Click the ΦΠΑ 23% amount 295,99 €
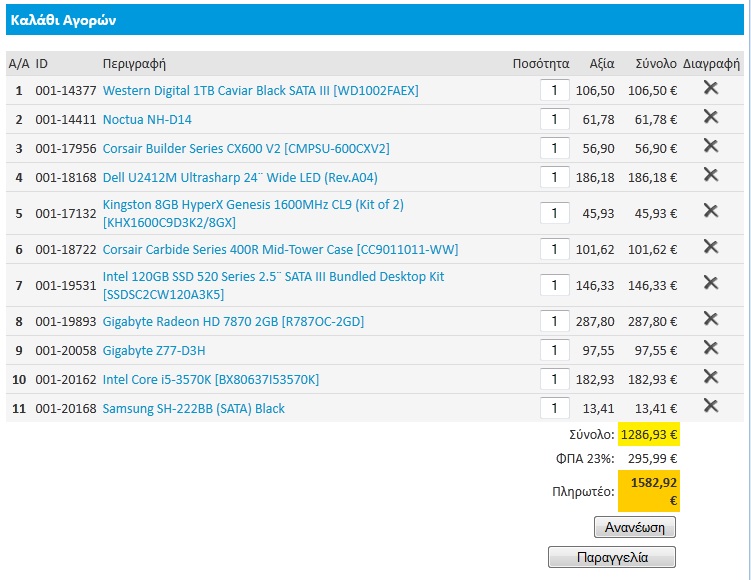Image resolution: width=751 pixels, height=580 pixels. tap(652, 459)
